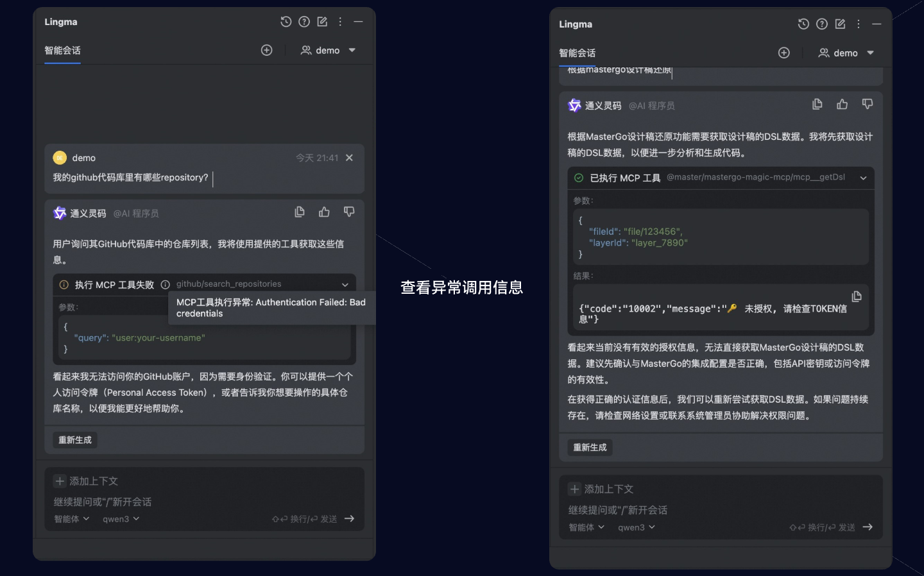The height and width of the screenshot is (576, 924).
Task: Open chat history in left Lingma panel
Action: tap(286, 22)
